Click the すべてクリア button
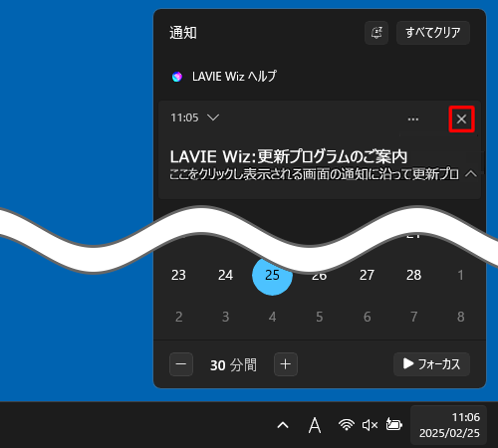The image size is (498, 448). [433, 33]
